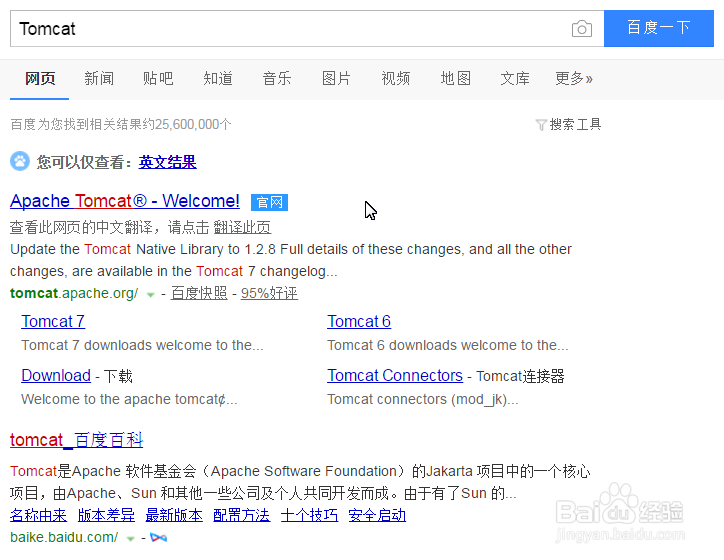The height and width of the screenshot is (560, 724).
Task: Click the 95%好评 rating link
Action: [269, 293]
